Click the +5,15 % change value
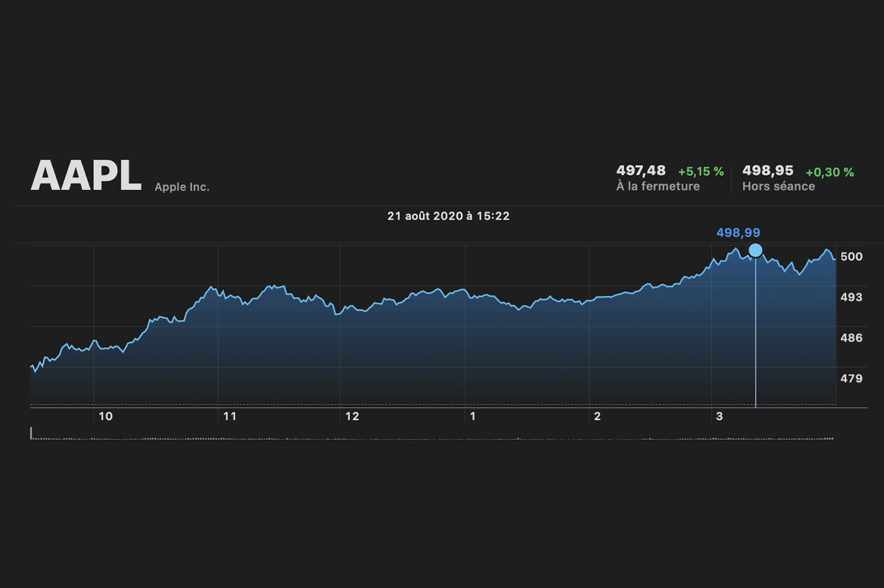The image size is (884, 588). (x=701, y=172)
